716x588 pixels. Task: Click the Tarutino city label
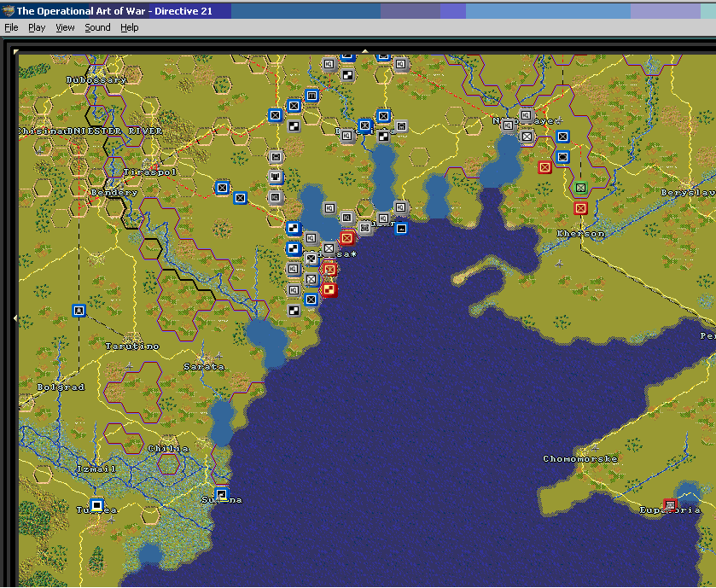point(132,346)
